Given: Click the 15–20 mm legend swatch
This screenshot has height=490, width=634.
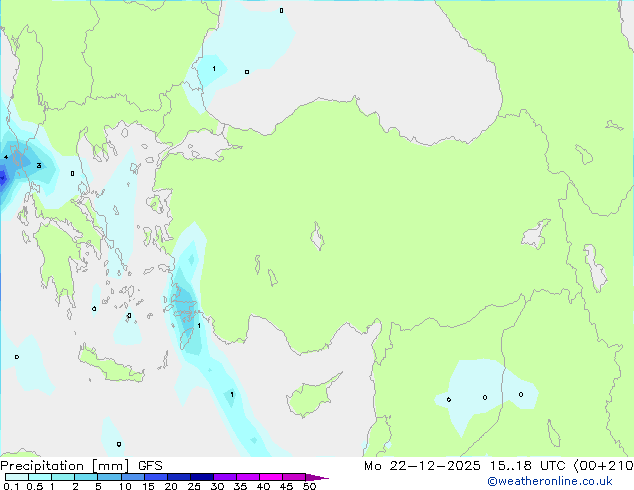Looking at the screenshot, I should (155, 477).
